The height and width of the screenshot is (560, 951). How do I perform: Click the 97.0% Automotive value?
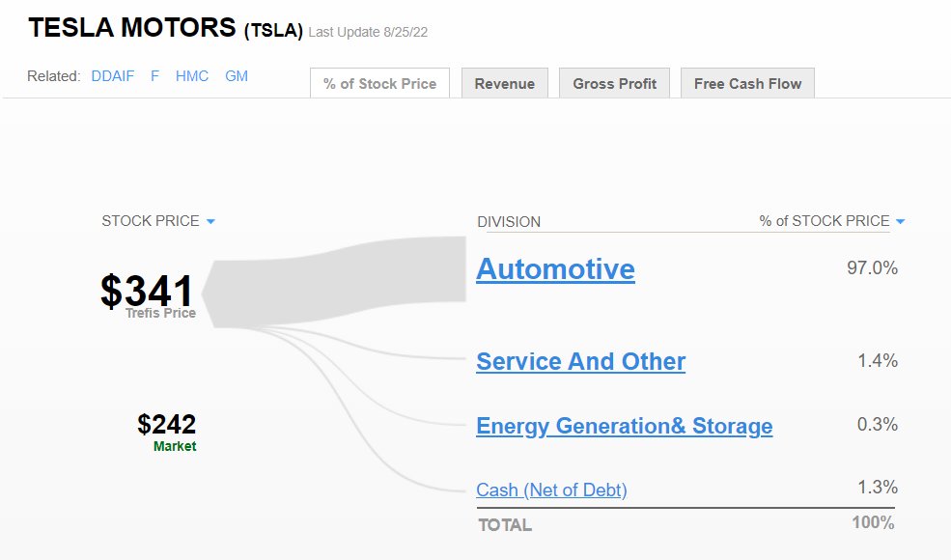[x=872, y=267]
